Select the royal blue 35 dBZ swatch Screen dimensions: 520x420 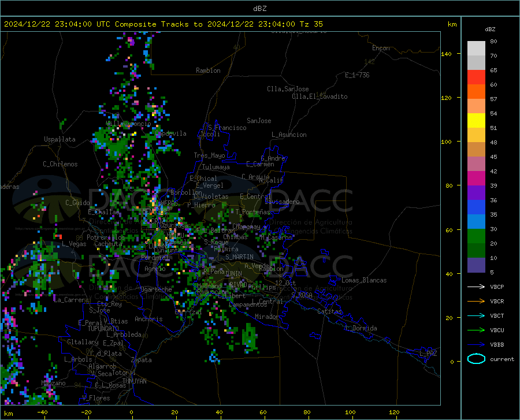tap(476, 207)
